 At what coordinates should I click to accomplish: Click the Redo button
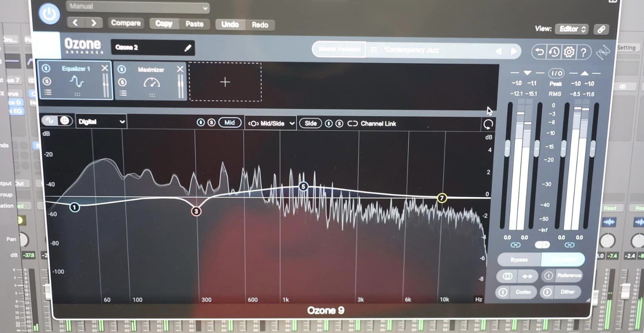pyautogui.click(x=260, y=25)
